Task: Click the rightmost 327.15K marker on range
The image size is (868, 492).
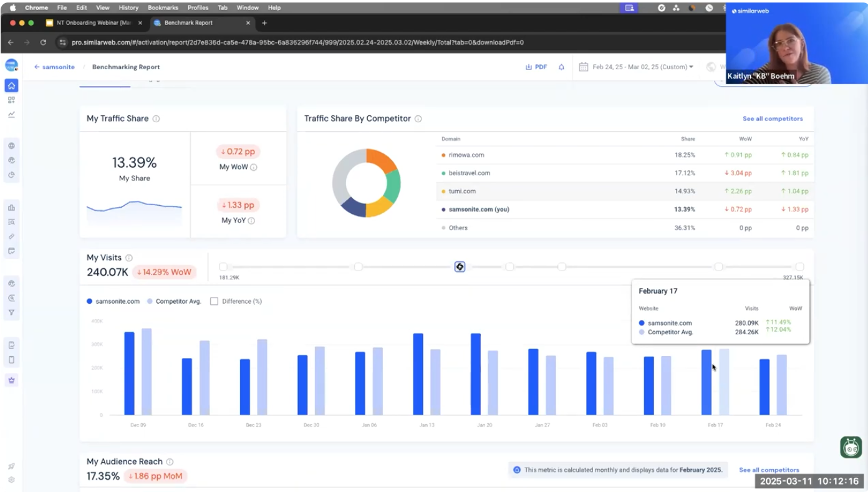Action: click(800, 267)
